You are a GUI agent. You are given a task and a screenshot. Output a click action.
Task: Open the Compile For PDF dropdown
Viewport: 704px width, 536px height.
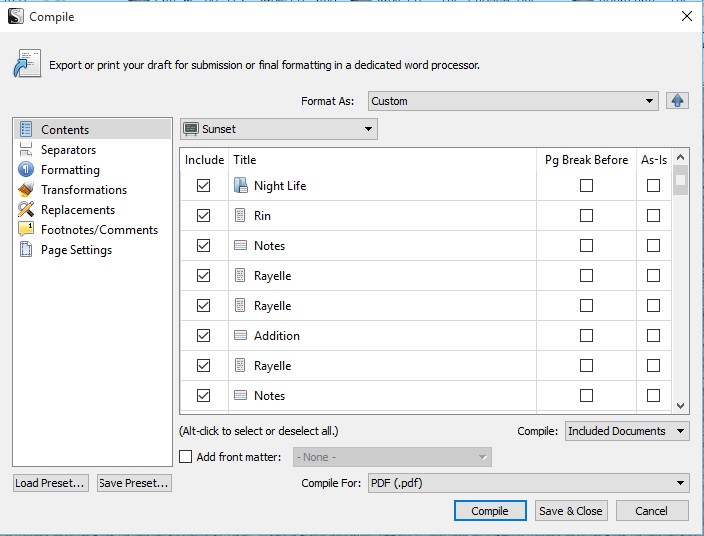[x=528, y=483]
